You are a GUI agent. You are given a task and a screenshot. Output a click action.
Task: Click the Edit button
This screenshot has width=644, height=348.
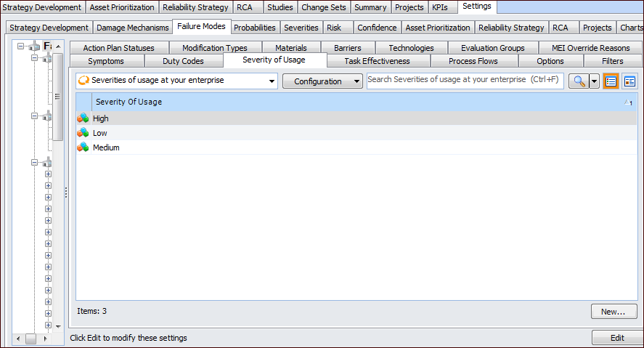(617, 338)
